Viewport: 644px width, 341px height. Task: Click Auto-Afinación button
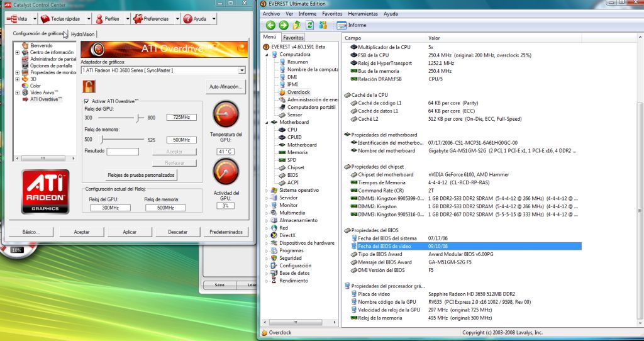click(x=226, y=87)
